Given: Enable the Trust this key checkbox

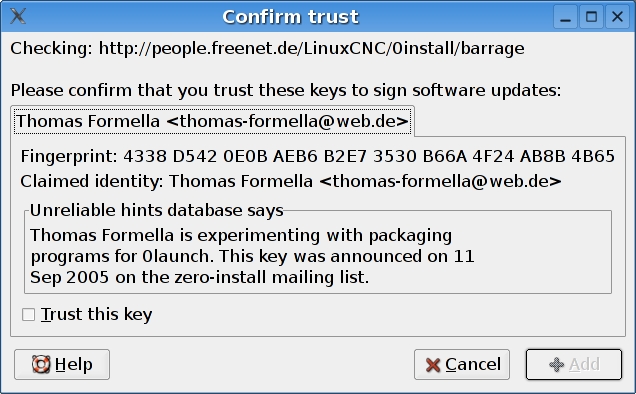Looking at the screenshot, I should pyautogui.click(x=28, y=314).
